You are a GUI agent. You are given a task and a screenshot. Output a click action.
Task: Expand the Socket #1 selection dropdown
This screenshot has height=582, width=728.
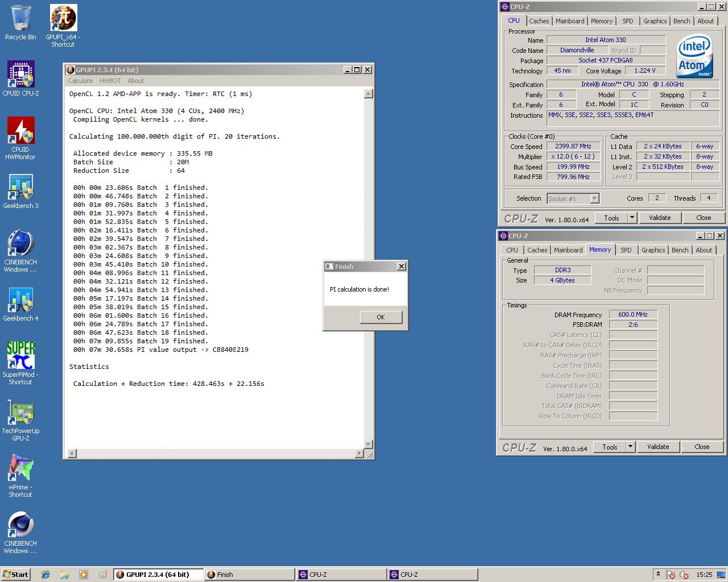[594, 199]
